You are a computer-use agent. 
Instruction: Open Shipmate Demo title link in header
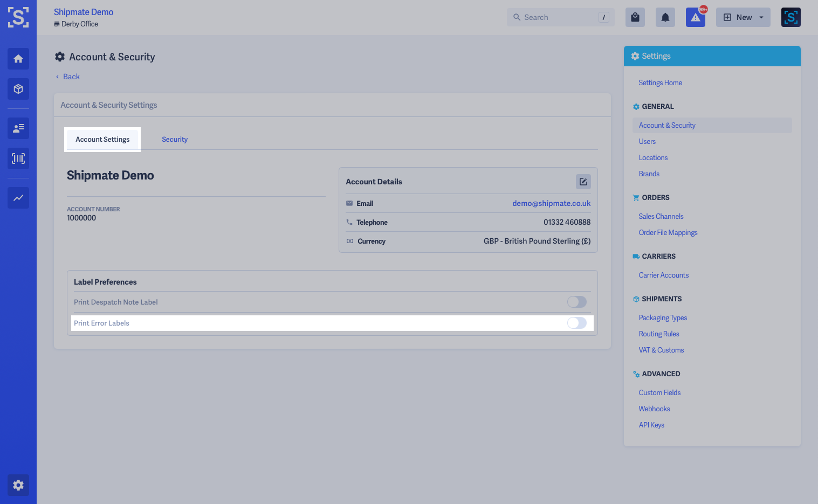coord(84,12)
